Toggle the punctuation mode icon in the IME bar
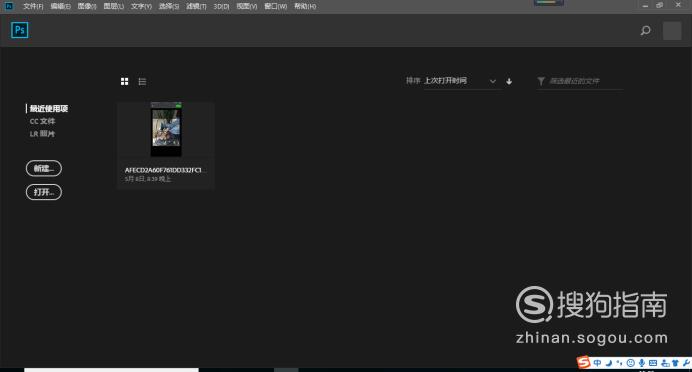The height and width of the screenshot is (372, 692). coord(620,363)
